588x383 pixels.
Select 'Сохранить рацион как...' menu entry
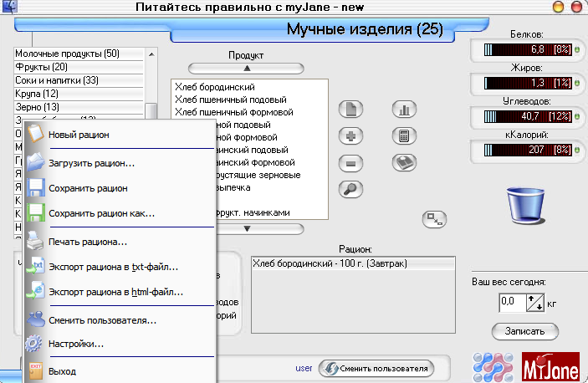pos(101,213)
